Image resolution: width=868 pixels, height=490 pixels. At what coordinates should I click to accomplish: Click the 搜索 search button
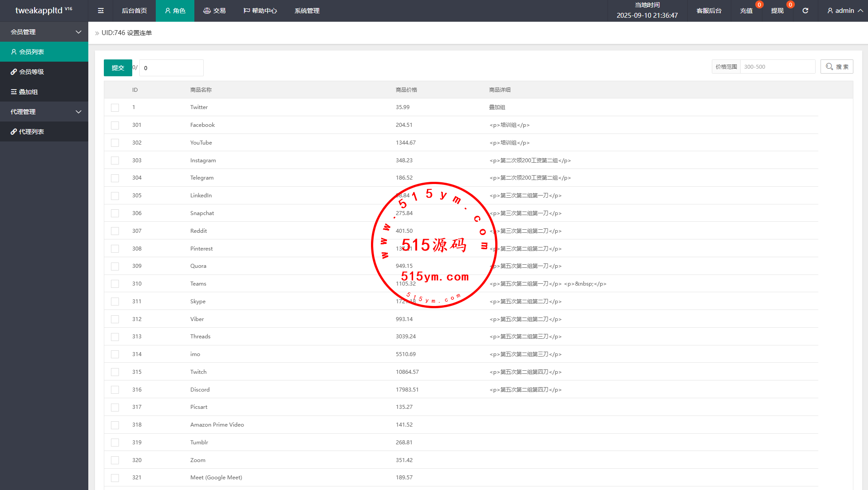pos(836,67)
